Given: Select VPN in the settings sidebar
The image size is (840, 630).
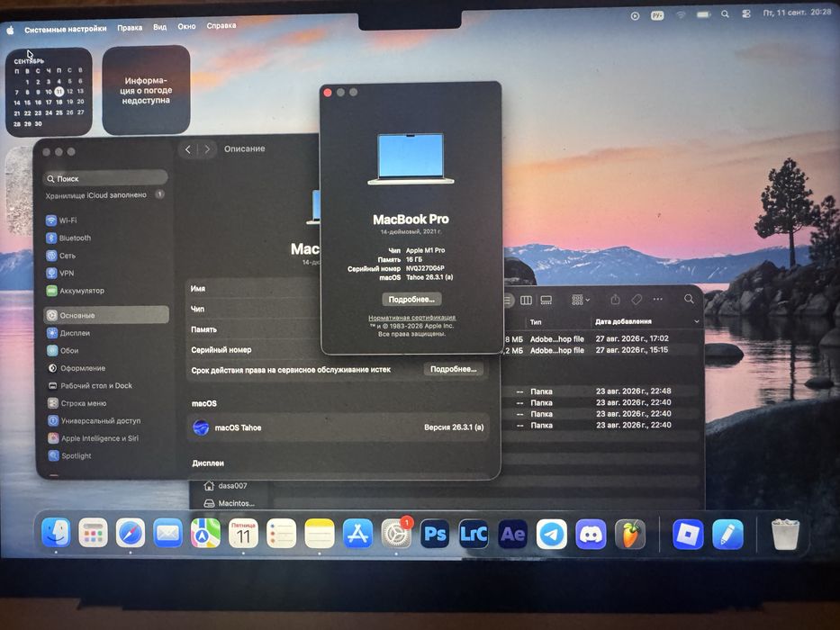Looking at the screenshot, I should tap(105, 274).
